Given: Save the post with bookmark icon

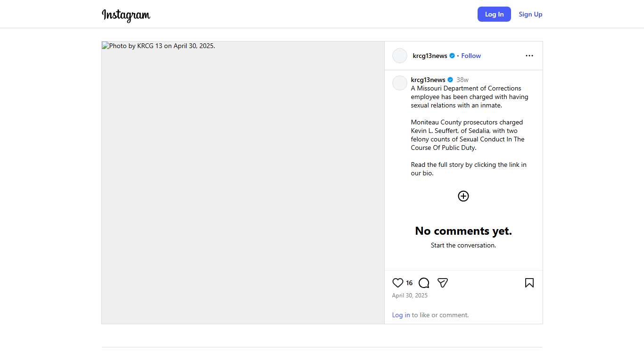Looking at the screenshot, I should click(529, 283).
